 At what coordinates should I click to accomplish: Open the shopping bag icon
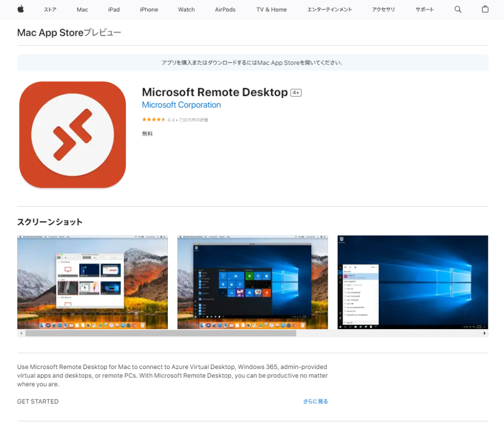485,9
